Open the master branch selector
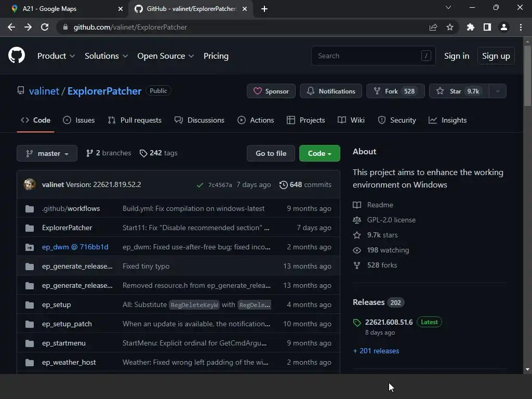The width and height of the screenshot is (532, 399). [x=47, y=153]
